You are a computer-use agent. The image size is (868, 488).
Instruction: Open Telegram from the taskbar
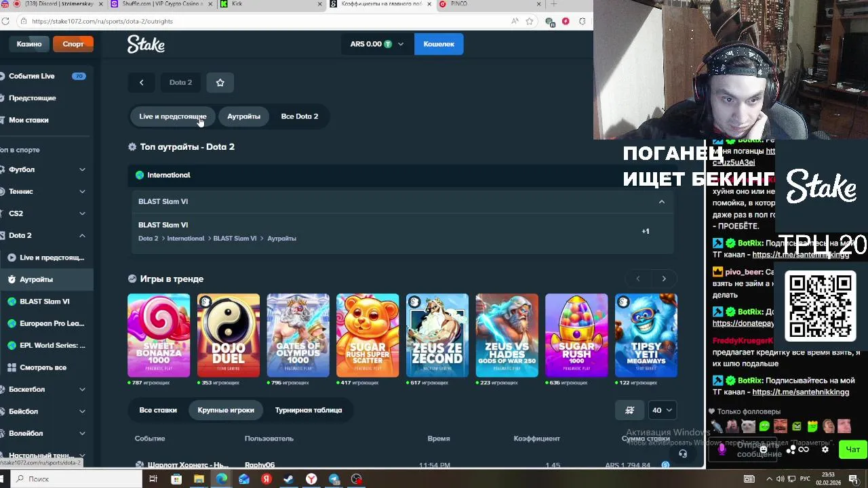pos(334,479)
